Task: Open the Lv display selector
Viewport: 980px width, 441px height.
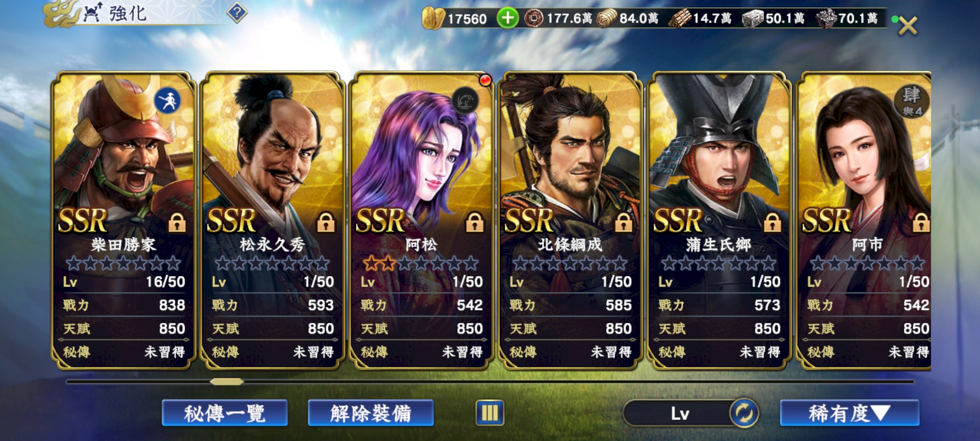Action: pyautogui.click(x=679, y=413)
